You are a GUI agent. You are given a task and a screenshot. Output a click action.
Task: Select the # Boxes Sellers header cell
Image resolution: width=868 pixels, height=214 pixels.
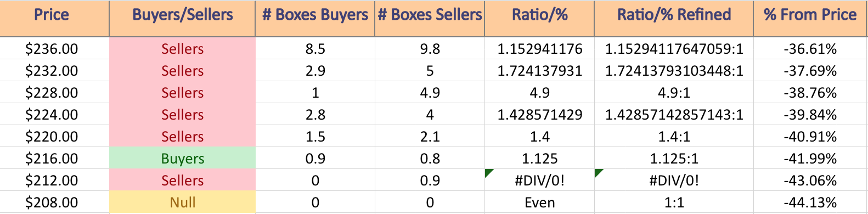click(x=430, y=18)
